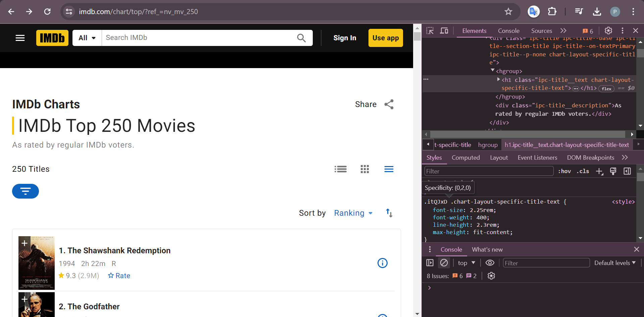Image resolution: width=644 pixels, height=317 pixels.
Task: Open the All search category dropdown
Action: point(87,38)
